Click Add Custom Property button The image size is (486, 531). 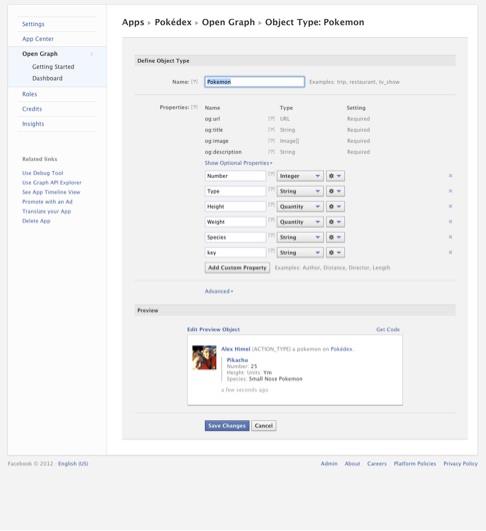(237, 268)
